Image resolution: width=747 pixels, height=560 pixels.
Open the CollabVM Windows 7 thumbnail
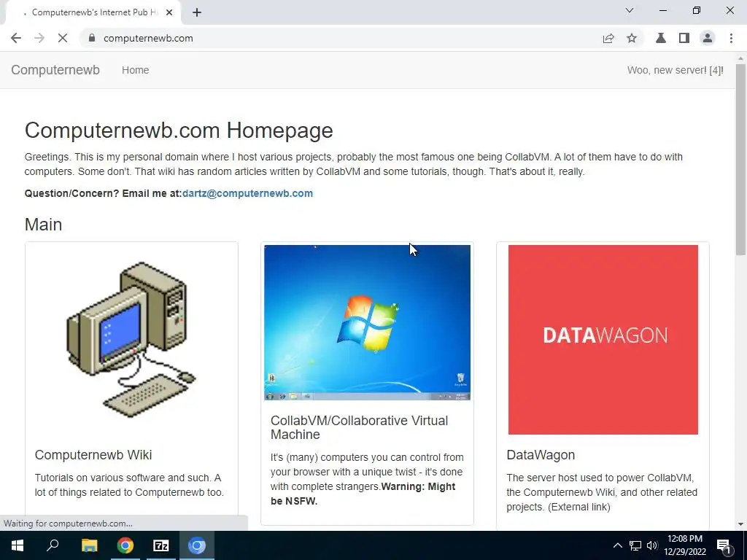click(x=368, y=322)
